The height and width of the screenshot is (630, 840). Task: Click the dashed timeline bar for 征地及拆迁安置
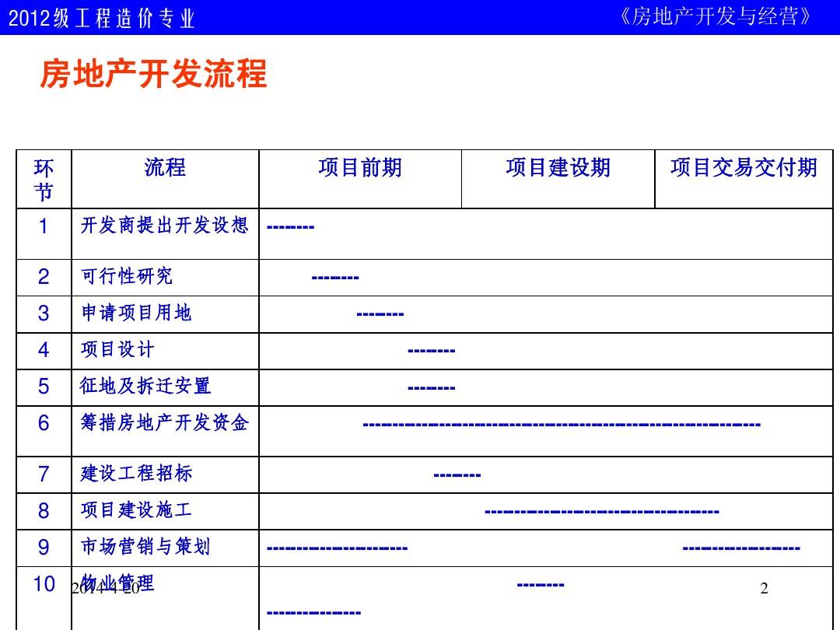[x=431, y=388]
